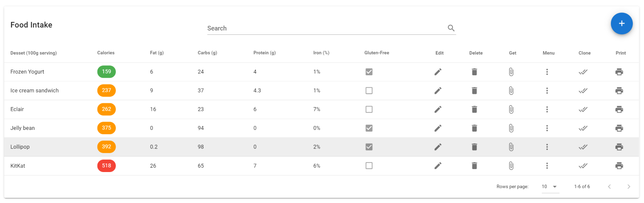Viewport: 644px width, 203px height.
Task: Open the three-dot menu for Lollipop
Action: [x=547, y=147]
